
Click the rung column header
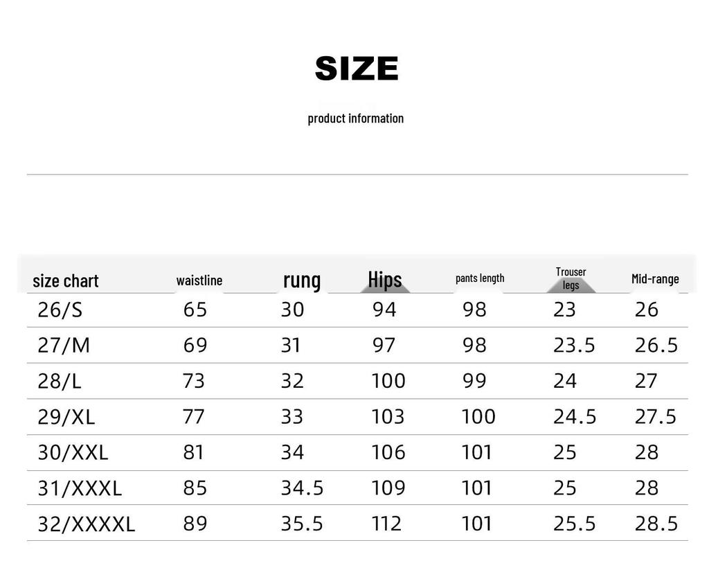tap(302, 280)
